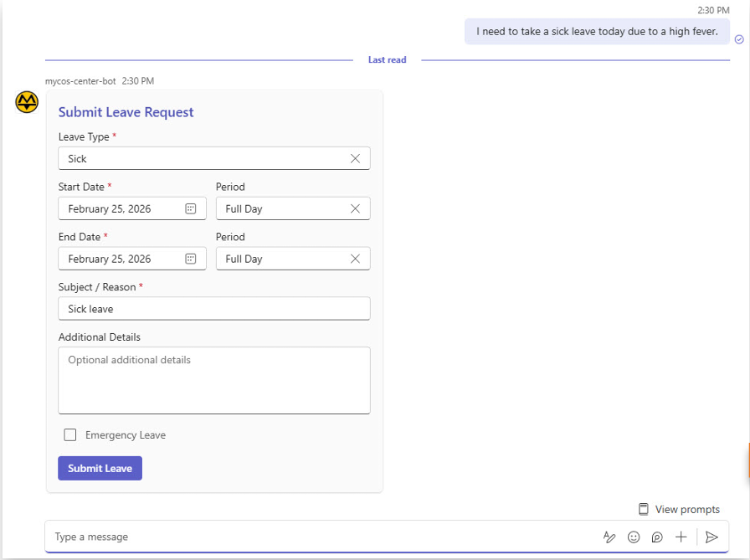
Task: Click the mycos-center-bot avatar icon
Action: click(x=27, y=102)
